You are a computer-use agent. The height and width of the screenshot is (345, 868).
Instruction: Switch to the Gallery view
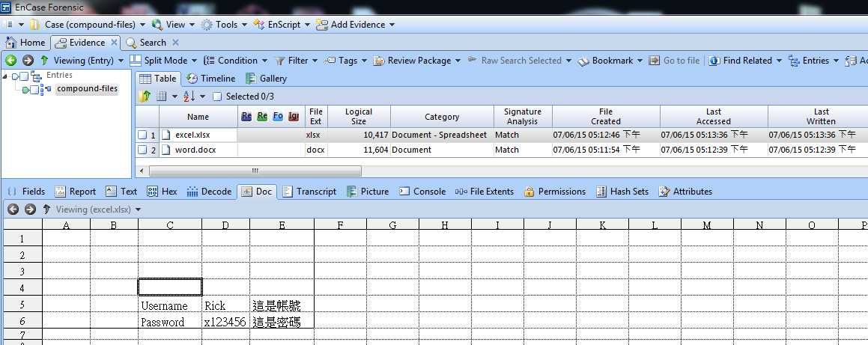tap(267, 79)
